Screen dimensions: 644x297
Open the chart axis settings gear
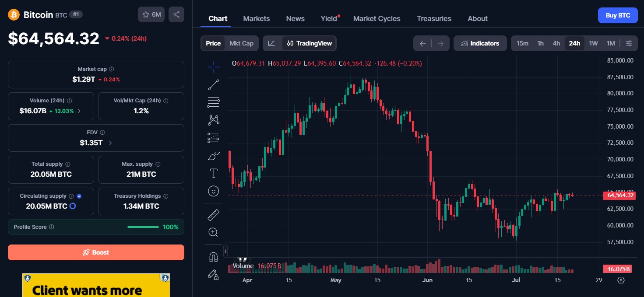point(621,280)
